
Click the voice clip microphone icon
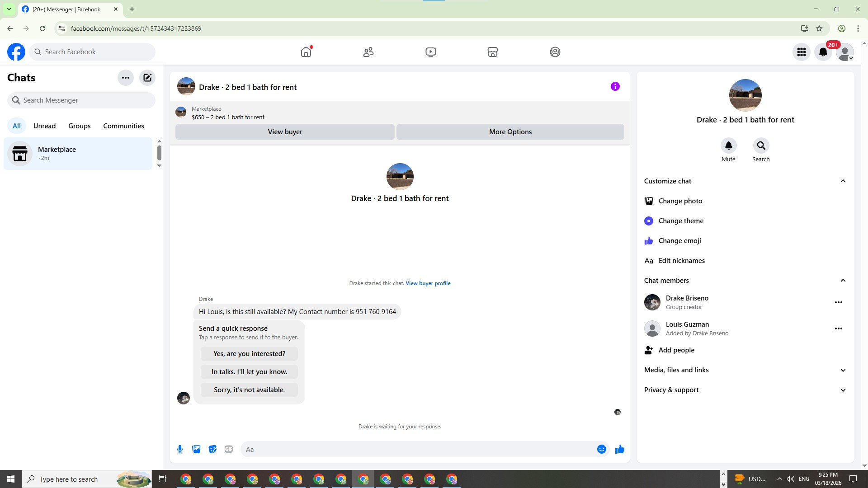180,449
